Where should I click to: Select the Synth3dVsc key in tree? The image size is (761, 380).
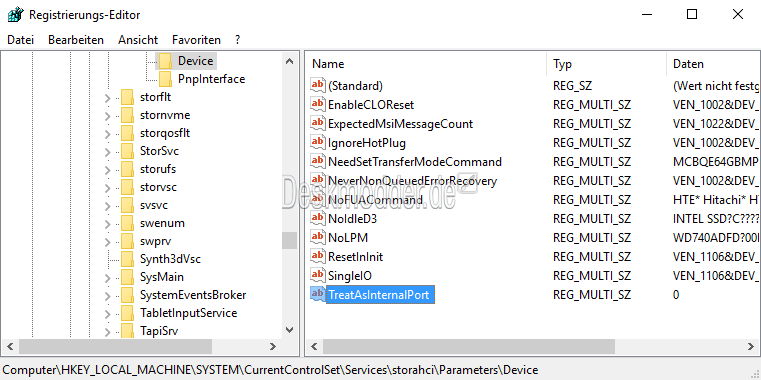click(x=170, y=259)
